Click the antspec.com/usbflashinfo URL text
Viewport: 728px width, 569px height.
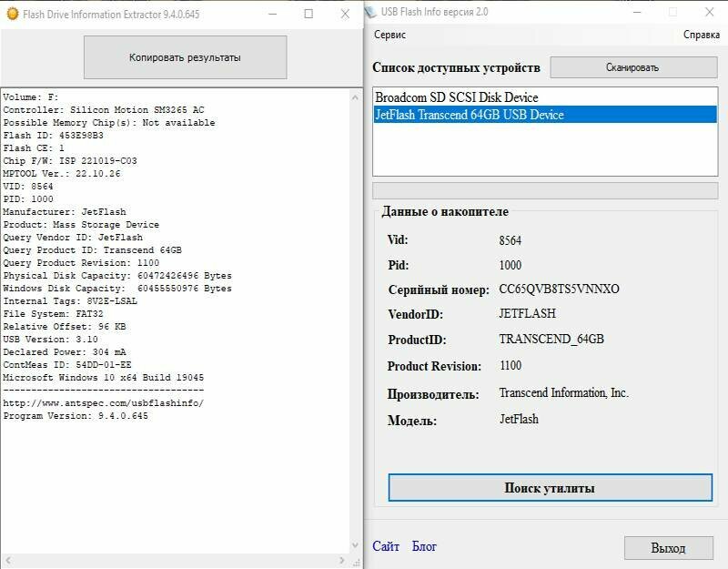[104, 403]
